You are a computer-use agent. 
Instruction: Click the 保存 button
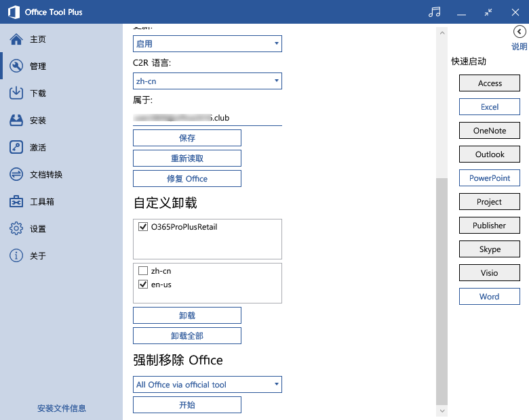187,138
